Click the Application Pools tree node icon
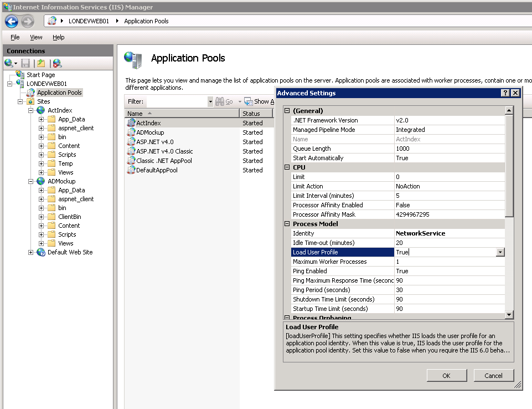The width and height of the screenshot is (532, 409). coord(31,93)
